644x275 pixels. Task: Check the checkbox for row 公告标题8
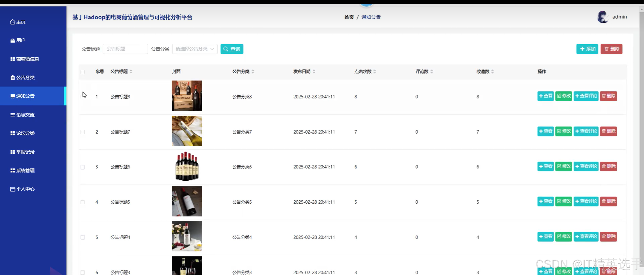(x=82, y=96)
